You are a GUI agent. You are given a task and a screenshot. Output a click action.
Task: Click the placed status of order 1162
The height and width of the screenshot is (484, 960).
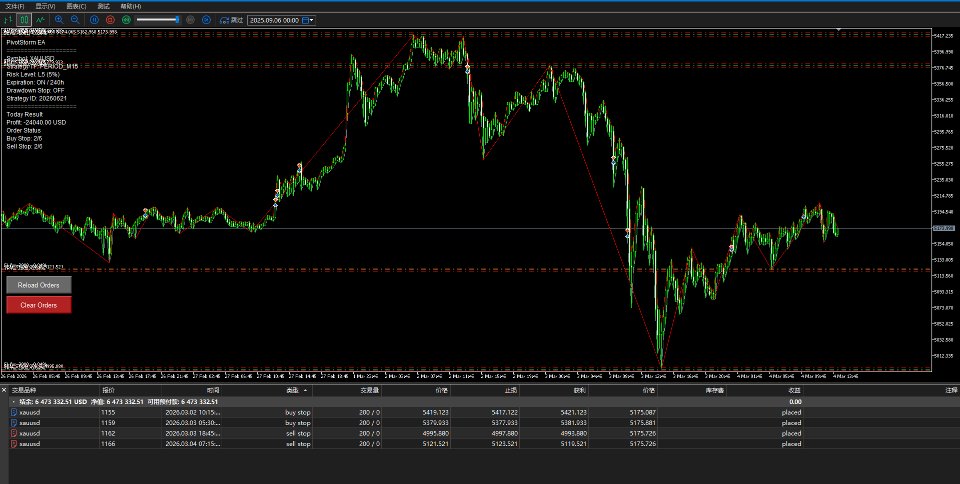point(791,433)
